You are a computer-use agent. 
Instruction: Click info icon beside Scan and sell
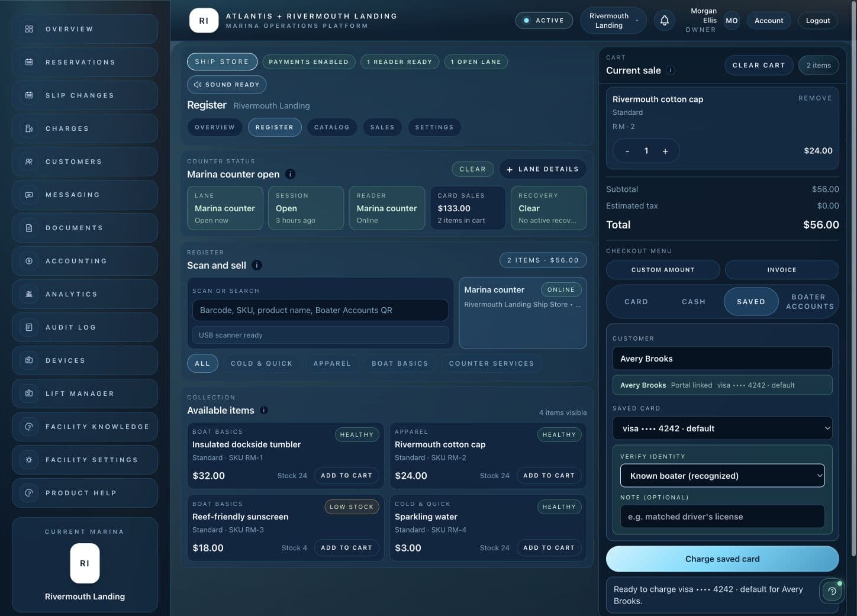(257, 265)
